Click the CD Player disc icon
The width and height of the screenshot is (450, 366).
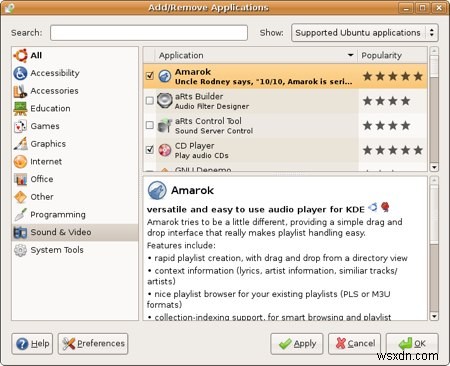pyautogui.click(x=165, y=150)
